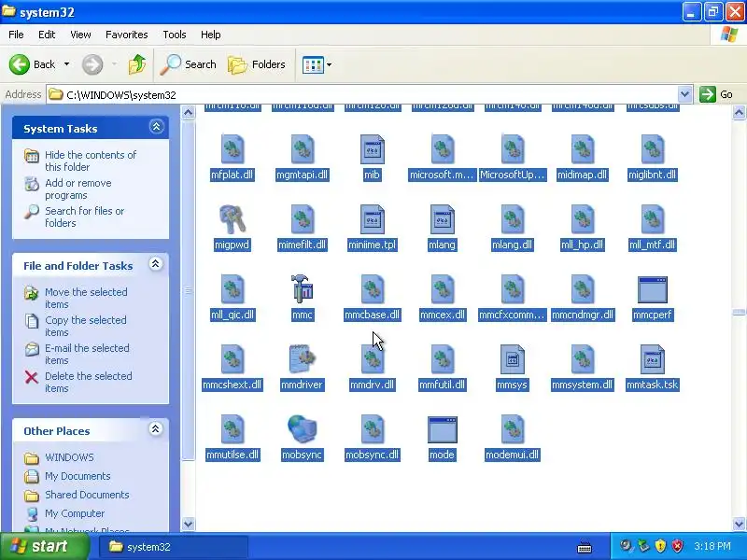Click the mmcbase.dll file icon
The width and height of the screenshot is (747, 560).
372,289
